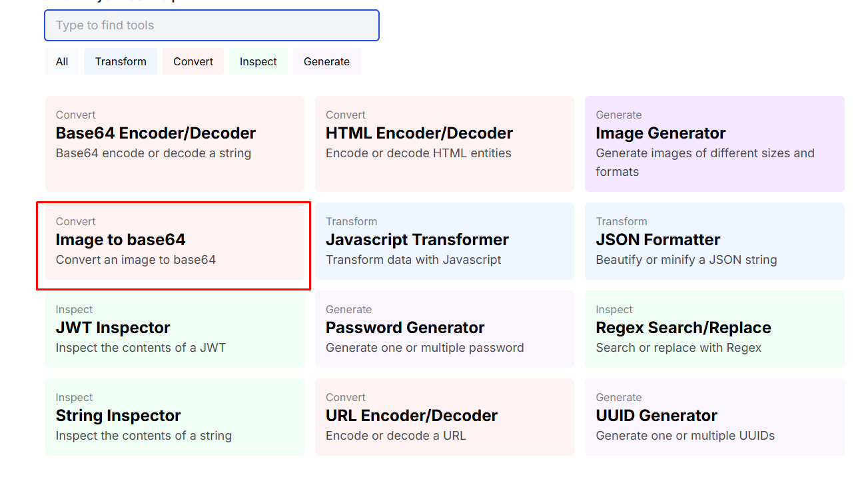Screen dimensions: 868x487
Task: Filter tools by the Convert category
Action: (193, 61)
